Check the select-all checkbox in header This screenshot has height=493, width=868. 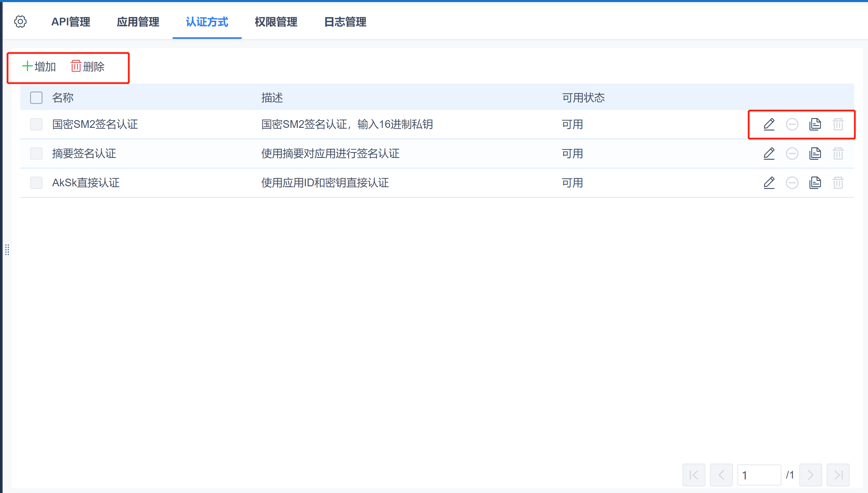pyautogui.click(x=36, y=97)
